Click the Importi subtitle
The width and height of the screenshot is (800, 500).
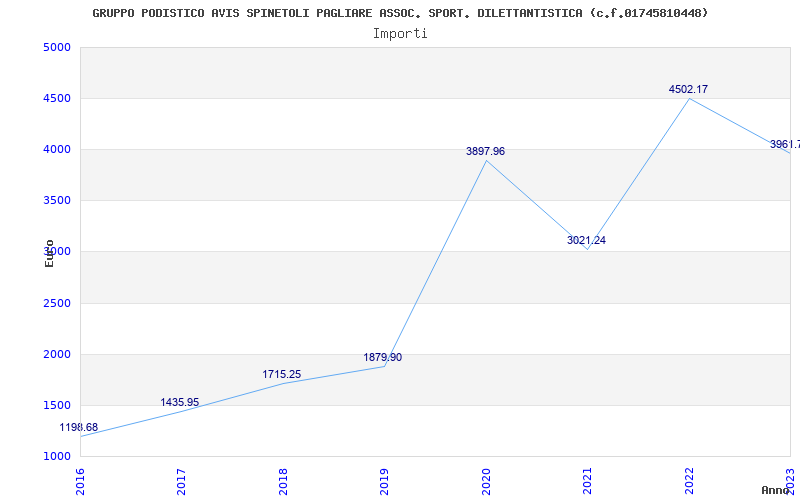pos(400,34)
